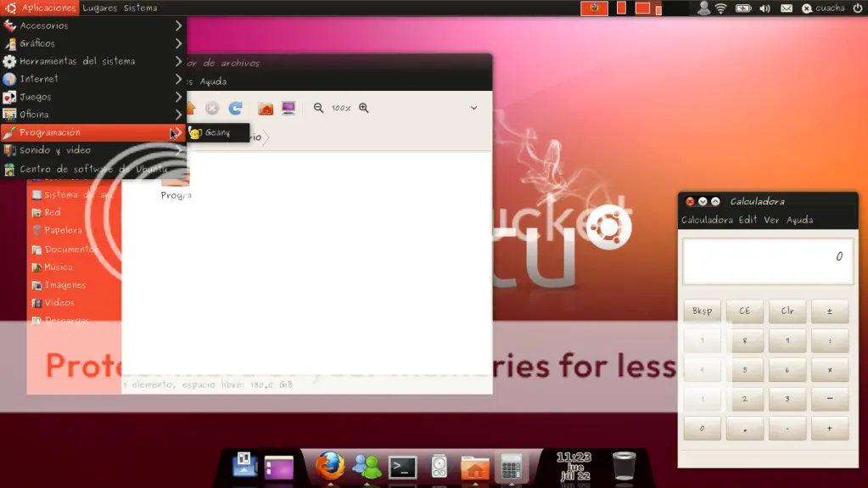Screen dimensions: 868x488
Task: Click the ± sign button in calculator
Action: (830, 311)
